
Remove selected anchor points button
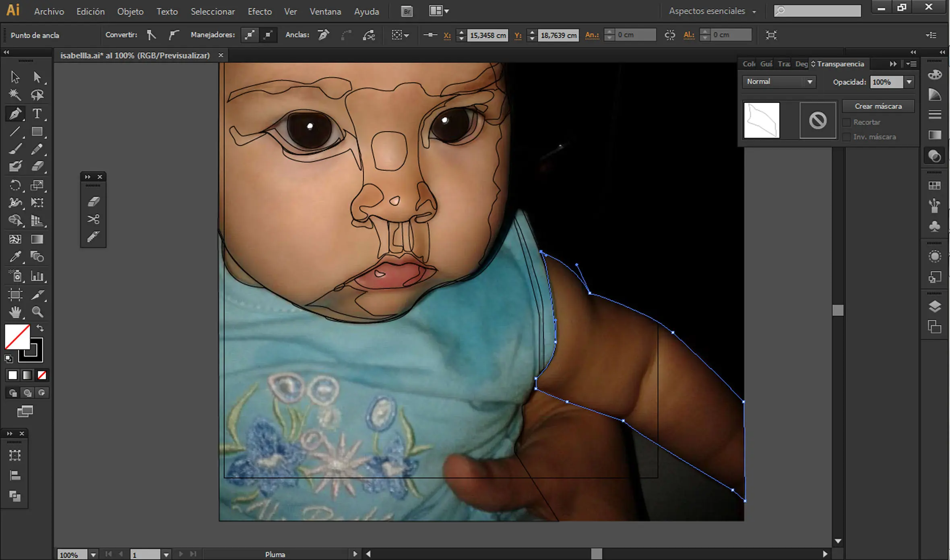[x=323, y=35]
